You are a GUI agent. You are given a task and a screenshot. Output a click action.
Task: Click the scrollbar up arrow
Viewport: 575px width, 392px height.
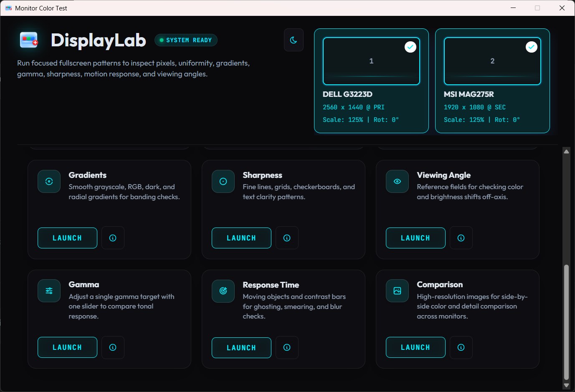[x=566, y=152]
